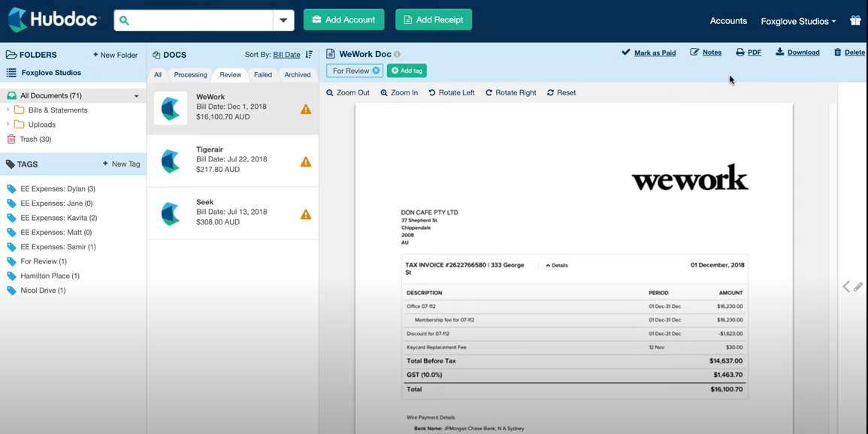The height and width of the screenshot is (434, 868).
Task: Open the WeWork document thumbnail
Action: point(171,108)
